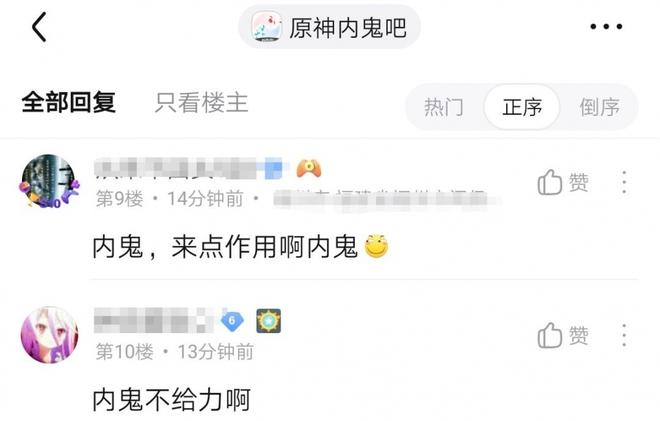
Task: Open the 第9楼 commenter's avatar
Action: point(50,182)
